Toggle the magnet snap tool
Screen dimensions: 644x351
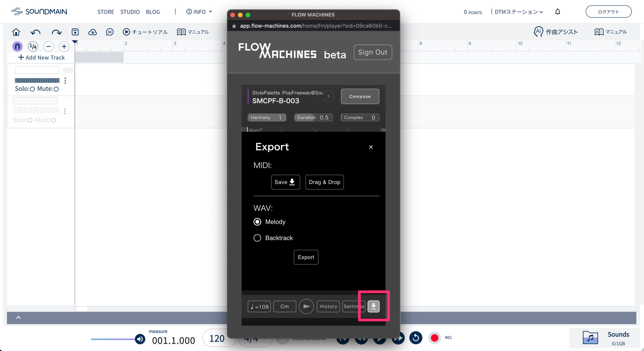17,46
